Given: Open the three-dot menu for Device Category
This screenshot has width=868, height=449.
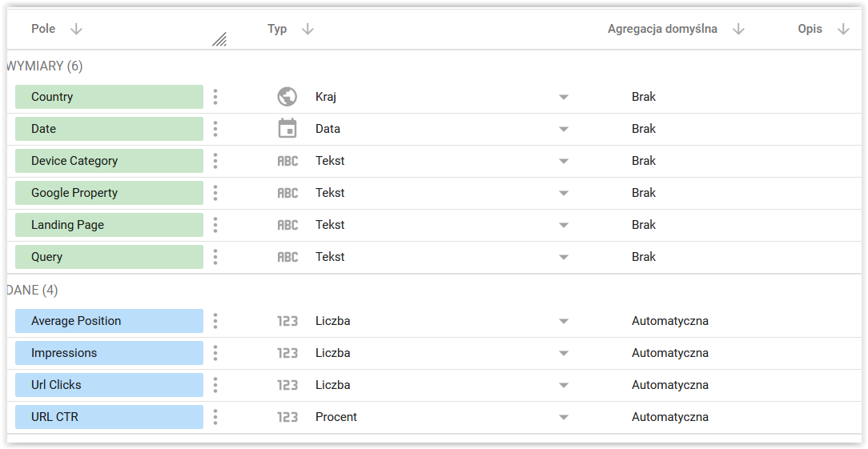Looking at the screenshot, I should [215, 161].
